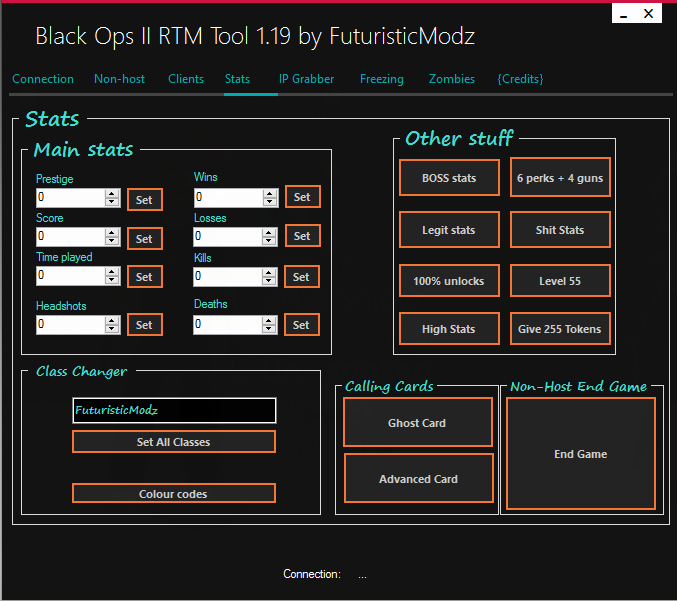Decrease Deaths with the down arrow
The image size is (677, 601).
tap(269, 329)
